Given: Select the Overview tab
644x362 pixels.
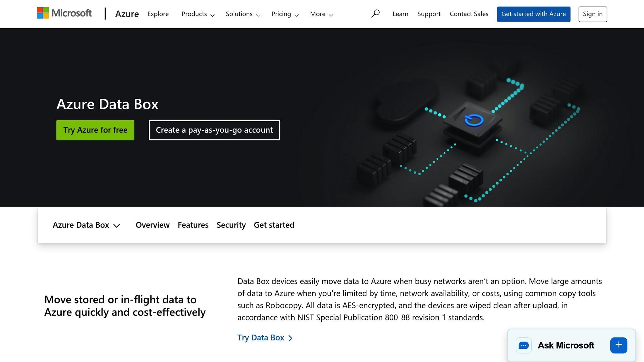Looking at the screenshot, I should (152, 225).
